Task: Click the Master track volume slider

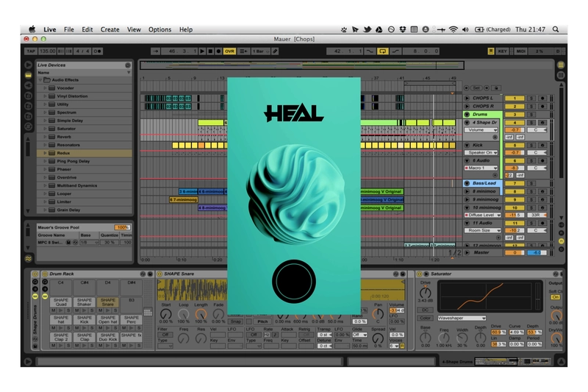Action: click(514, 253)
